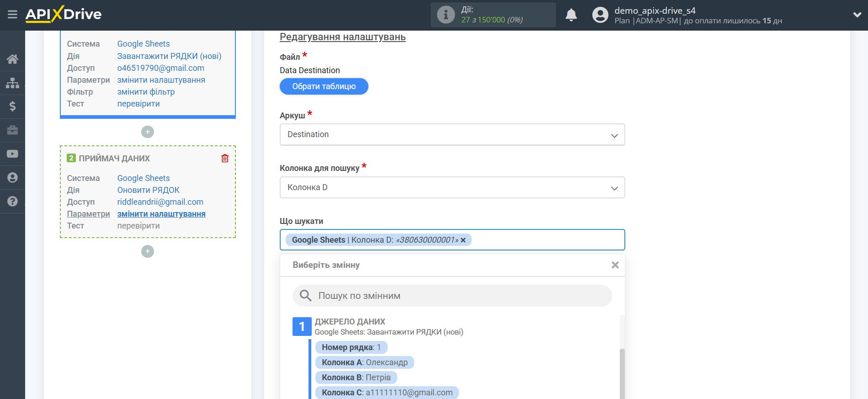The width and height of the screenshot is (868, 399).
Task: Click the search magnifier icon
Action: pyautogui.click(x=305, y=296)
